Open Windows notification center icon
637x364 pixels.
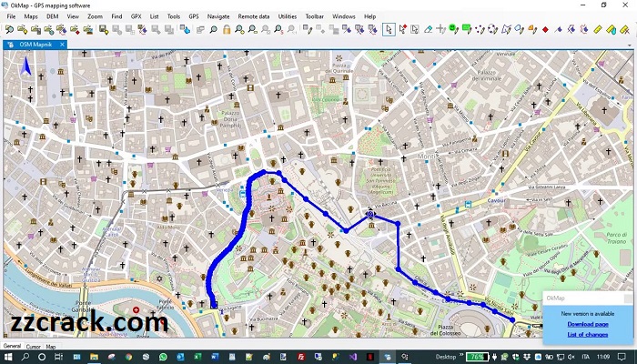pyautogui.click(x=623, y=357)
